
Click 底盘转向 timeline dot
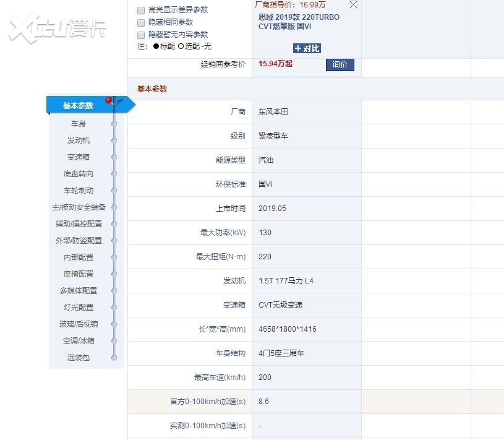(114, 174)
